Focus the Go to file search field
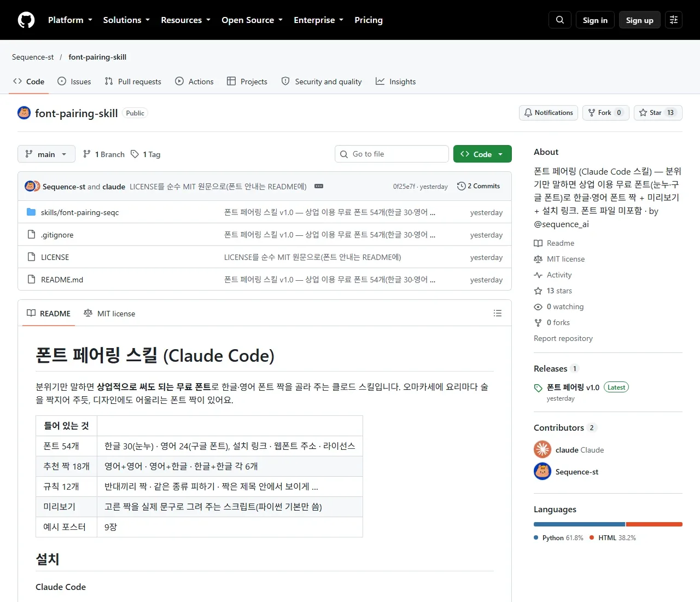700x602 pixels. pyautogui.click(x=392, y=154)
